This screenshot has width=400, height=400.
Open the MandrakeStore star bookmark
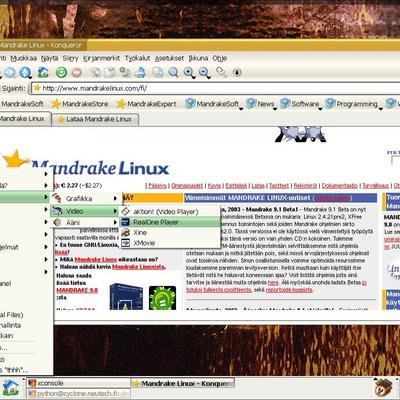point(80,104)
